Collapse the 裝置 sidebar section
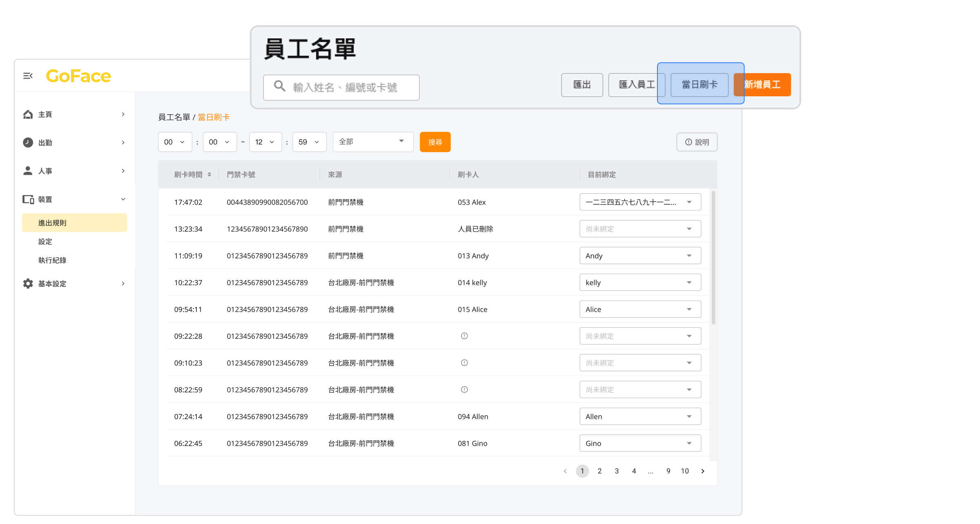 (x=123, y=199)
